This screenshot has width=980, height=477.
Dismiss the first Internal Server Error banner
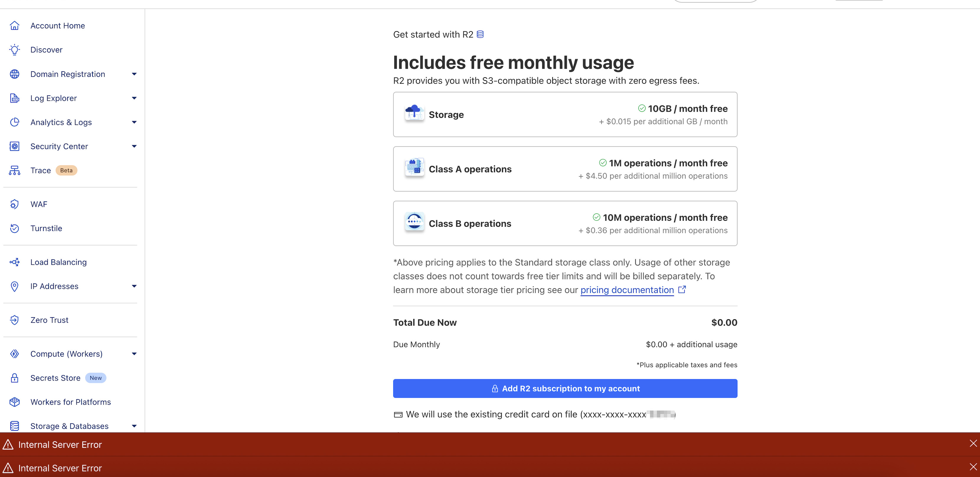973,443
